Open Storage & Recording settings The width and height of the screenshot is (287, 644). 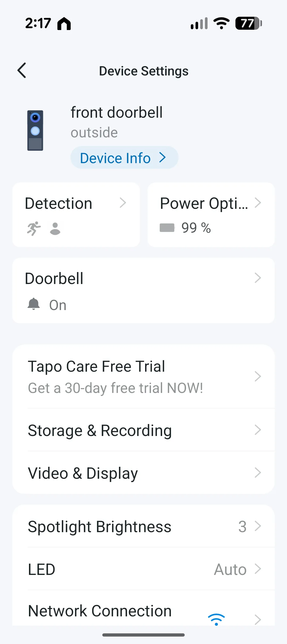click(143, 430)
